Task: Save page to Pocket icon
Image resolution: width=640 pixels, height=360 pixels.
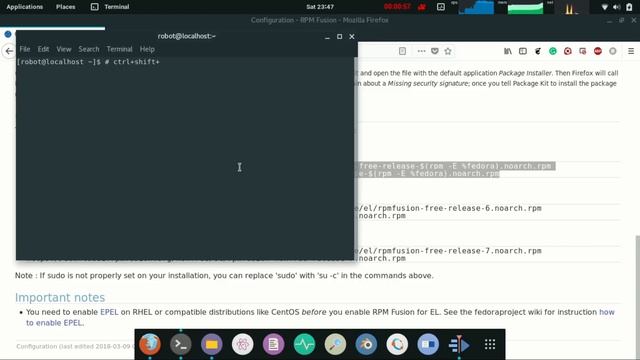Action: pos(435,51)
